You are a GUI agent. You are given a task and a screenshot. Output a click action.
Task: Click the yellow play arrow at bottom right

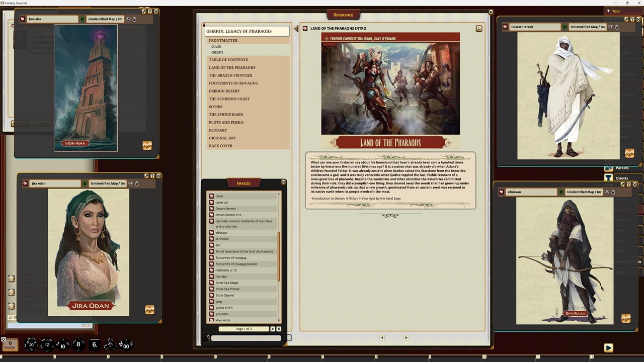(608, 347)
